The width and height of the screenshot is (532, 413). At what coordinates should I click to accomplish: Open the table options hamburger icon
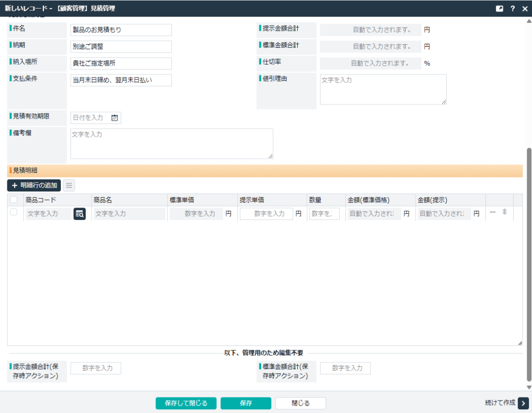coord(69,185)
